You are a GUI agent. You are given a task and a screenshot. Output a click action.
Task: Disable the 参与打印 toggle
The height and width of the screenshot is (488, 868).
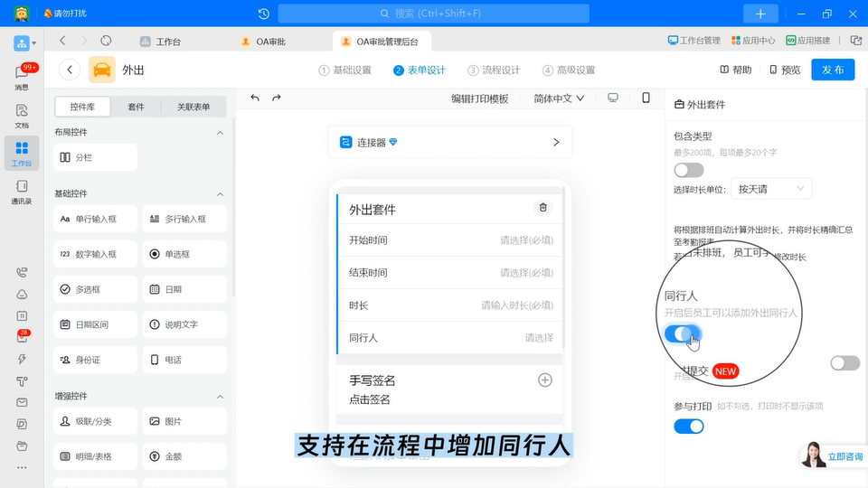pos(688,426)
